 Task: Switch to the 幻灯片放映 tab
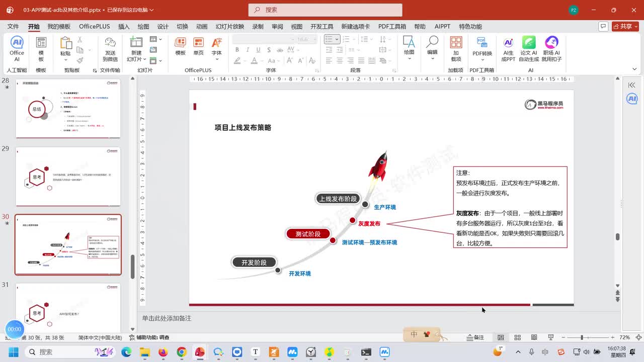click(230, 27)
